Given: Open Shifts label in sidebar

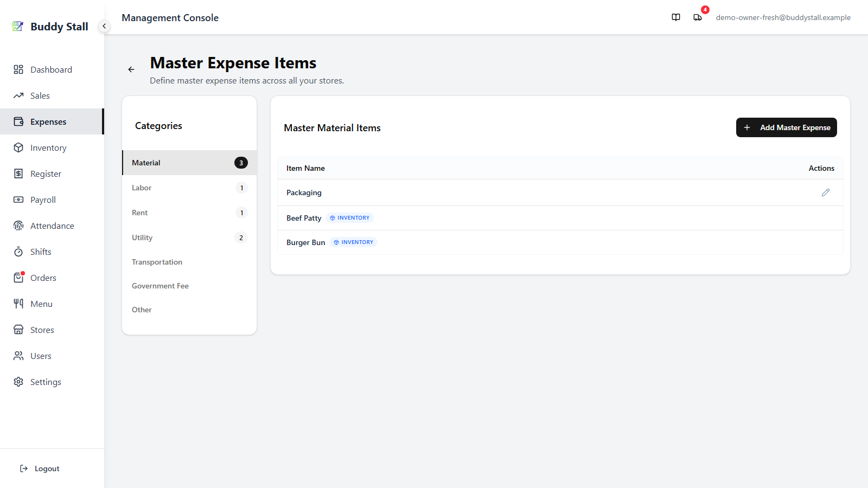Looking at the screenshot, I should [x=41, y=252].
